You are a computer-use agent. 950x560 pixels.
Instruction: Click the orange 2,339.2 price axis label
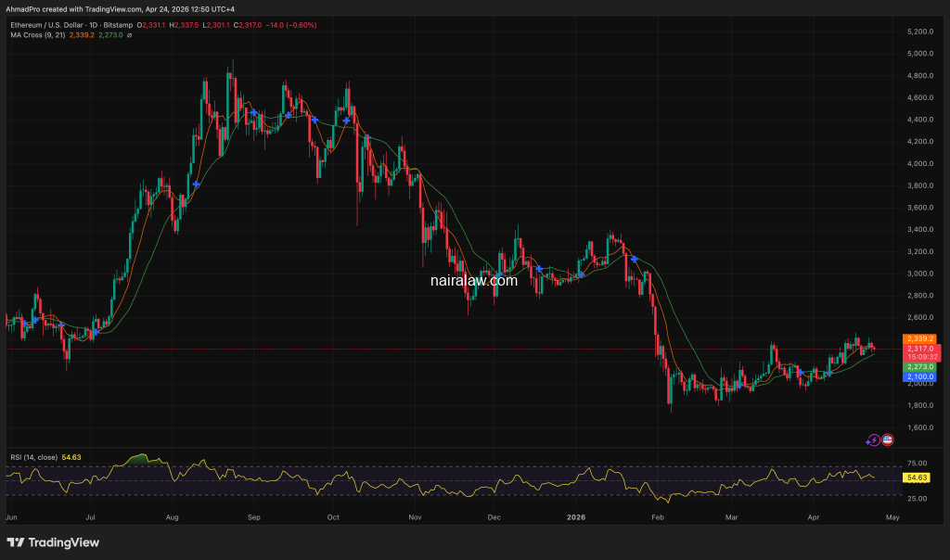(x=920, y=339)
